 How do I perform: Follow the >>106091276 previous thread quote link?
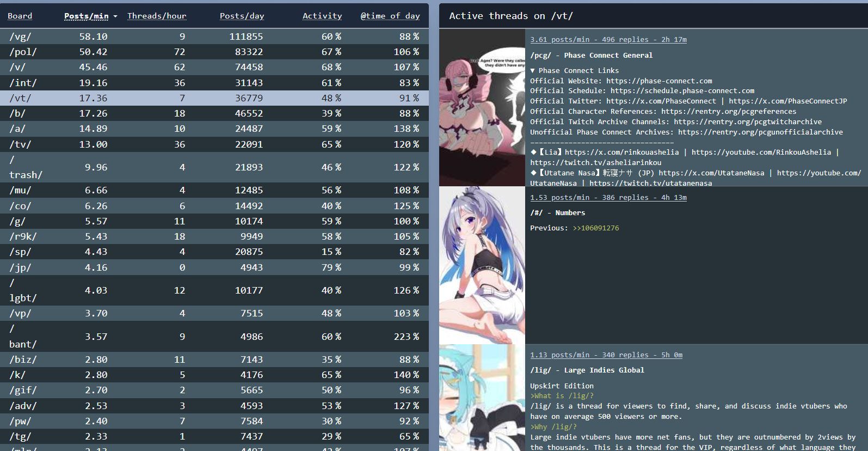click(x=596, y=228)
